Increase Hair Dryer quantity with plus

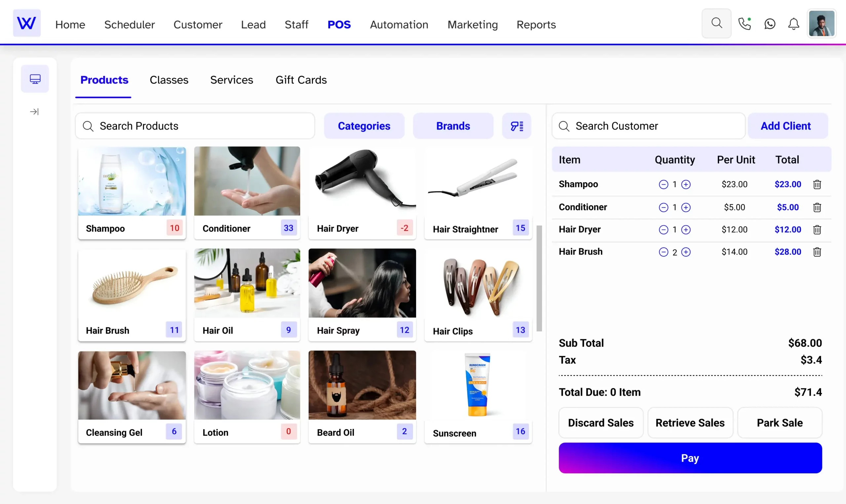(x=686, y=230)
